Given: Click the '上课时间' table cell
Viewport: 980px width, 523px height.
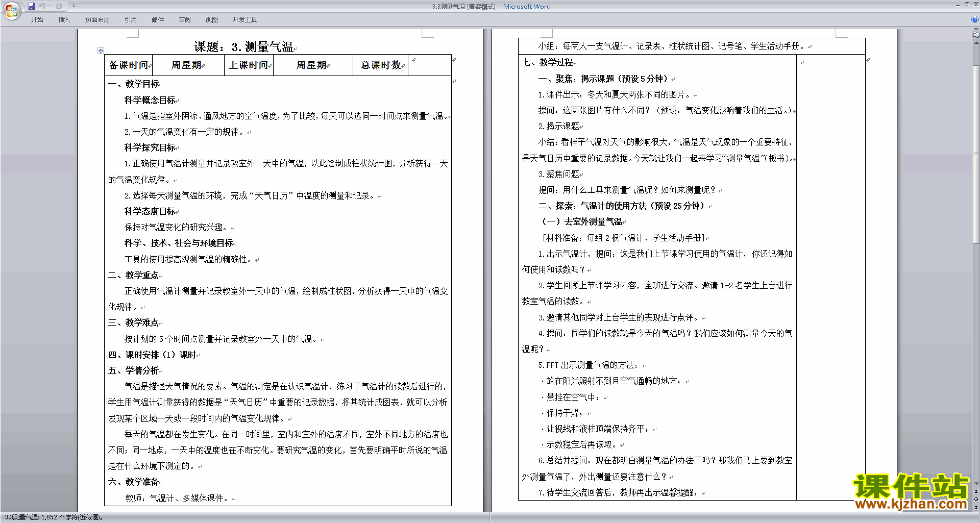Looking at the screenshot, I should click(x=249, y=65).
